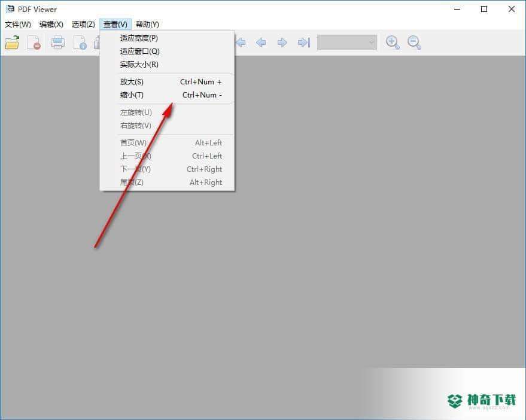526x420 pixels.
Task: Click the last page arrow icon
Action: (x=304, y=42)
